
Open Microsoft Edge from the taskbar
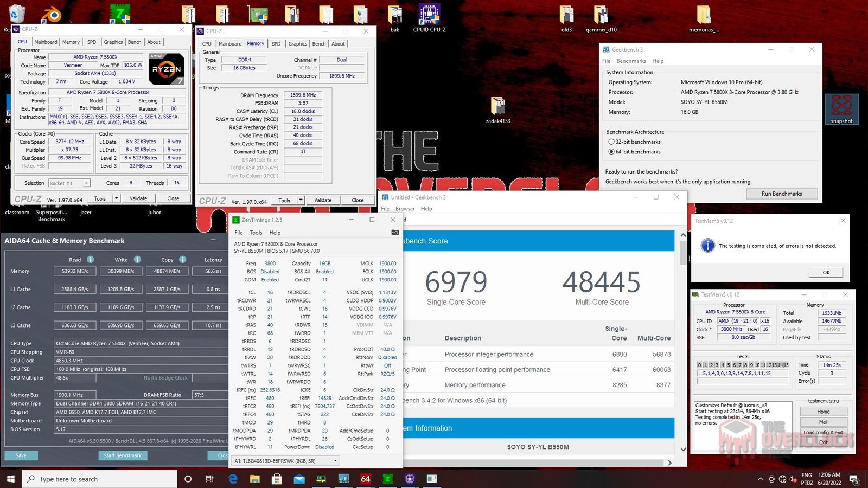233,479
